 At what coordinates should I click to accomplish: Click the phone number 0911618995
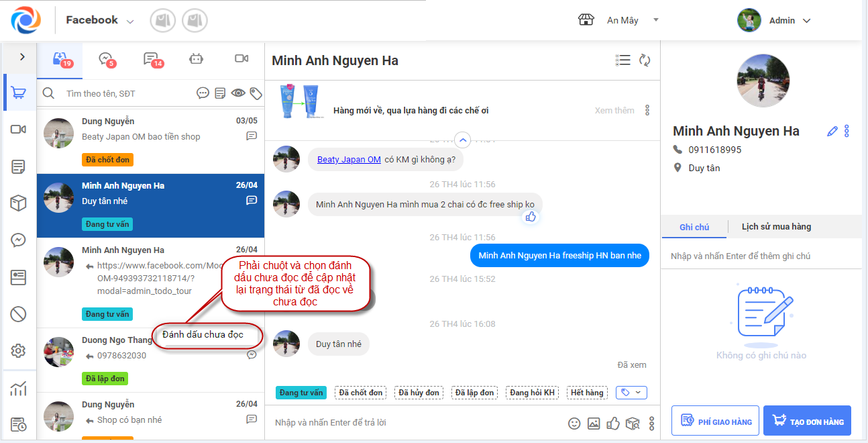pyautogui.click(x=715, y=150)
